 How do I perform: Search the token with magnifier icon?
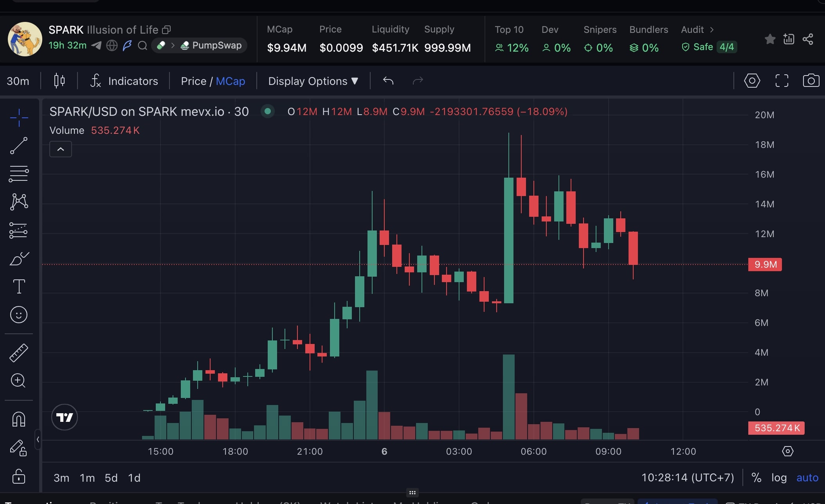[142, 46]
